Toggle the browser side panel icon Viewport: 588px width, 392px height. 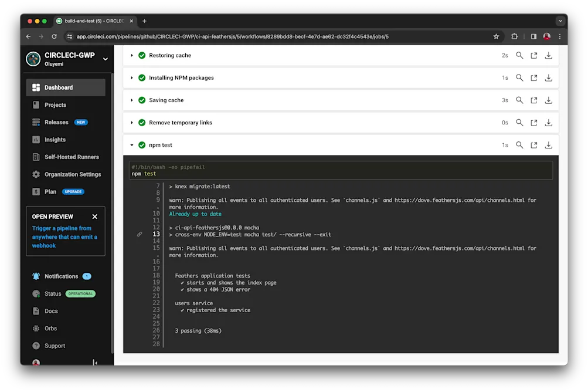[x=533, y=36]
